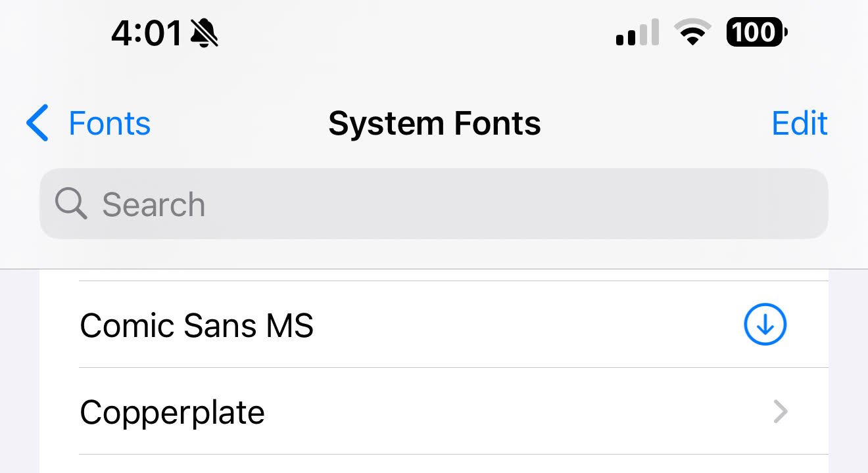This screenshot has height=473, width=868.
Task: Tap the Comic Sans MS label
Action: [197, 325]
